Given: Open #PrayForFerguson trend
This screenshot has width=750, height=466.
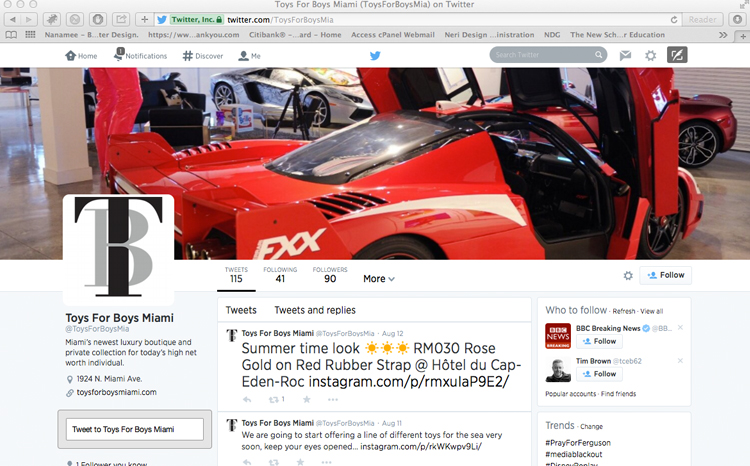Looking at the screenshot, I should [578, 443].
